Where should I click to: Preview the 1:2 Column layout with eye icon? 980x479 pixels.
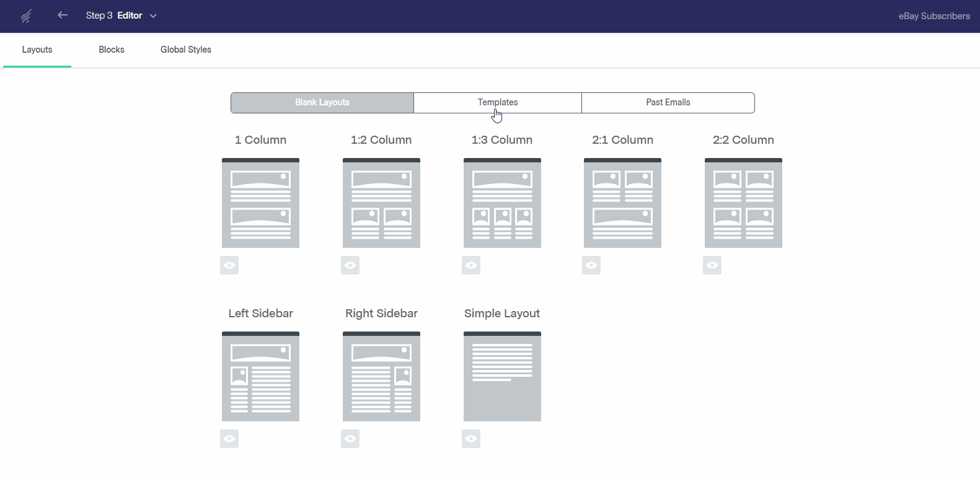click(350, 265)
